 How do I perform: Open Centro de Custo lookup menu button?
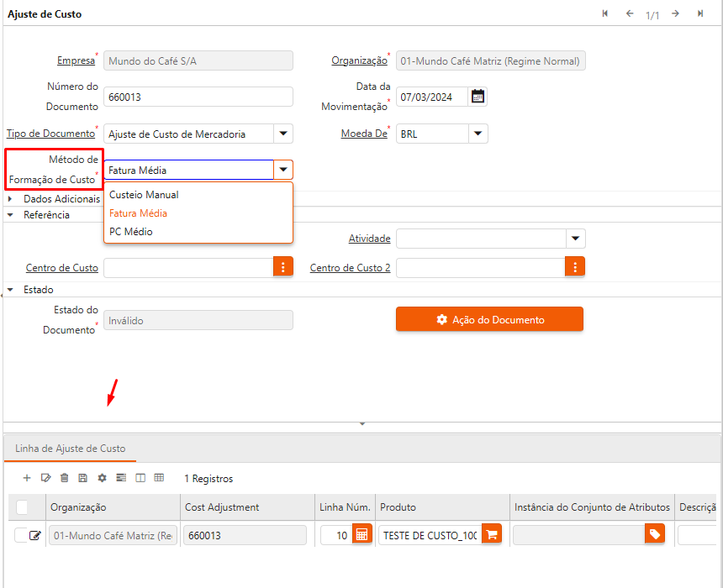tap(283, 267)
